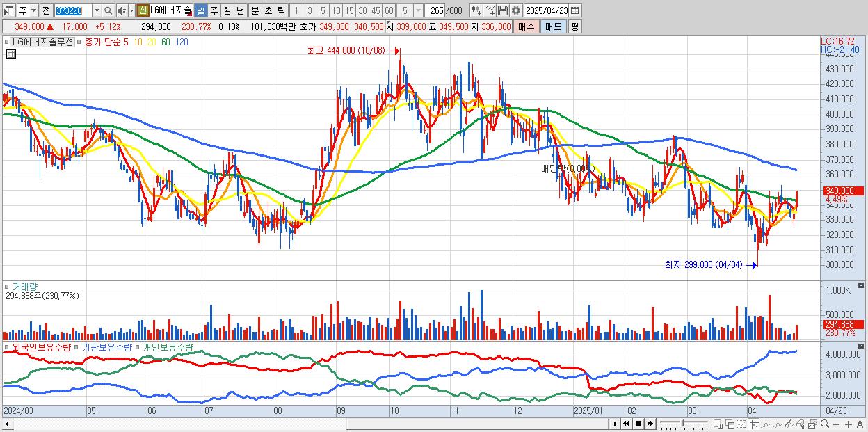Click the small square icon at volume panel top-right
This screenshot has width=868, height=432.
point(862,286)
